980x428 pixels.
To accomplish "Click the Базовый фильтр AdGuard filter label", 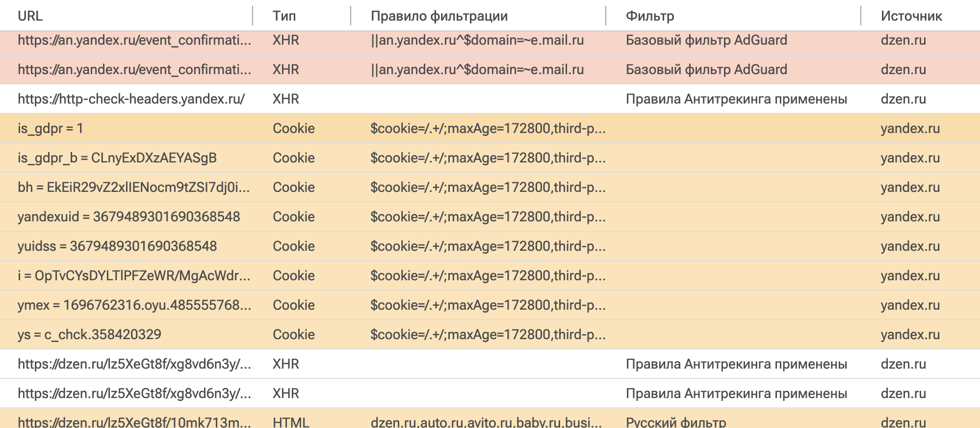I will (x=706, y=40).
